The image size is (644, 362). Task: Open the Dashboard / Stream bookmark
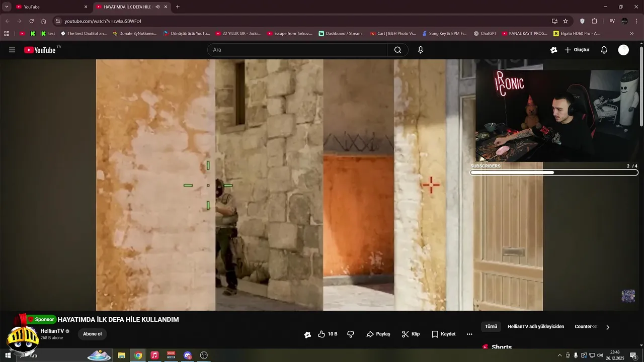[342, 34]
